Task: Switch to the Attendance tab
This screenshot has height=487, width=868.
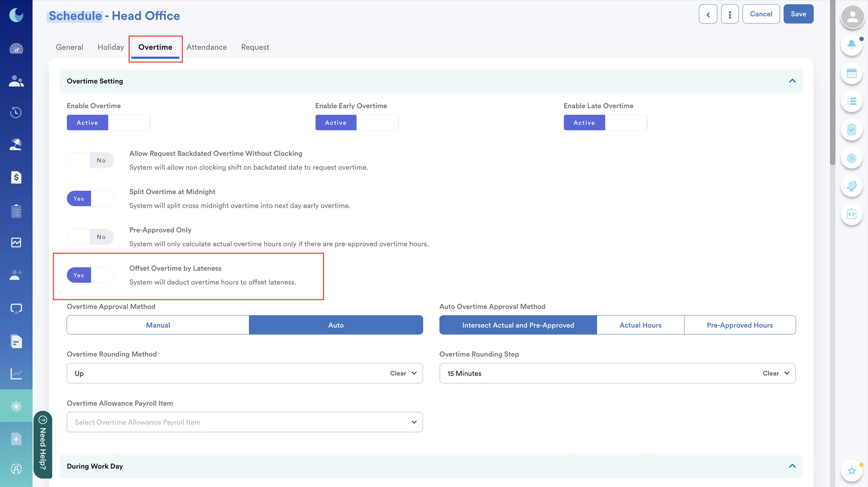Action: (206, 47)
